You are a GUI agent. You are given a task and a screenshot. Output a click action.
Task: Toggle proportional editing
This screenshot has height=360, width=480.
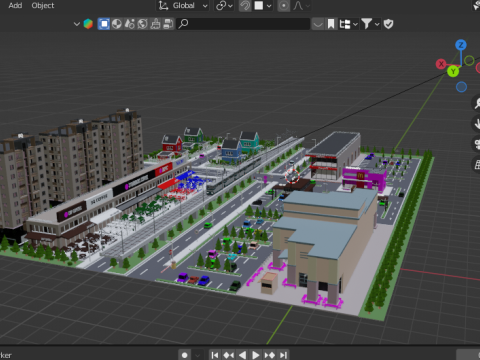click(x=284, y=5)
